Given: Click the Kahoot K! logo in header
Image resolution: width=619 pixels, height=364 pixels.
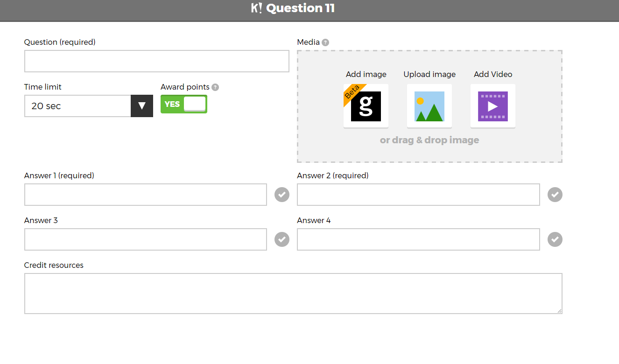Looking at the screenshot, I should tap(256, 8).
